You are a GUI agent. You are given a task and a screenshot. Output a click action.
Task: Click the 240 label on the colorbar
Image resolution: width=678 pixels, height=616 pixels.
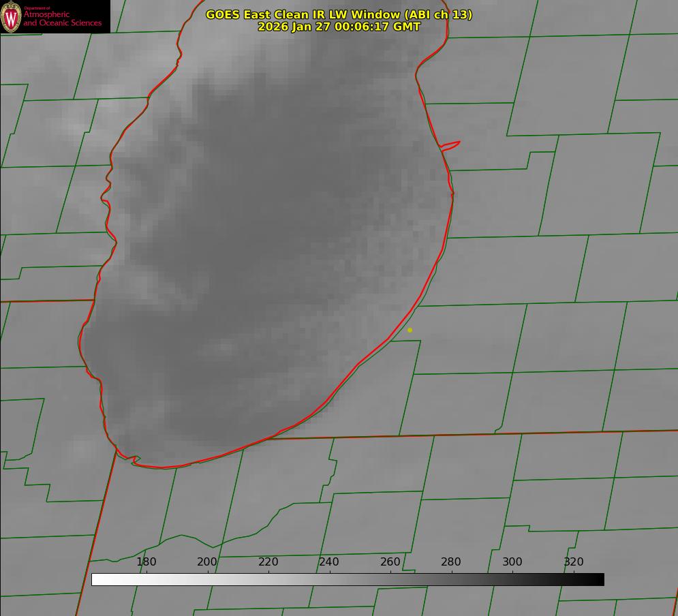[329, 561]
